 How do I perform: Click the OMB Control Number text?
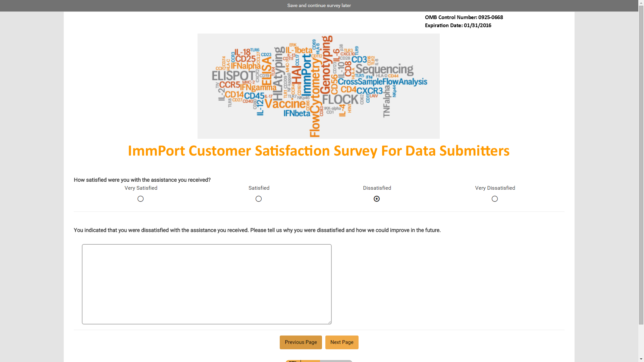point(464,17)
